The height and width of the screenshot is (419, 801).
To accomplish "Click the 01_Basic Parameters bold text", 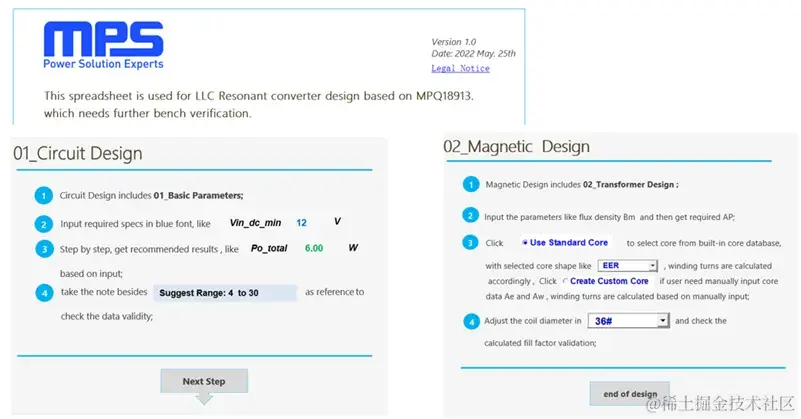I will pos(198,196).
